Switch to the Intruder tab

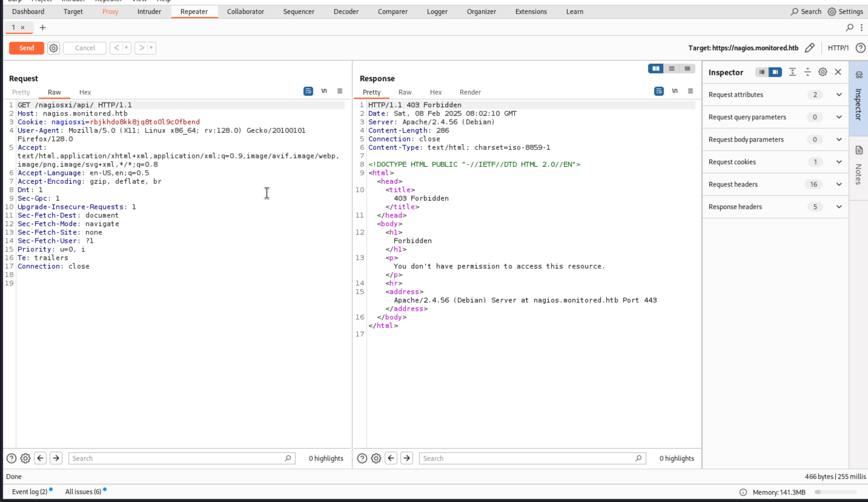149,12
